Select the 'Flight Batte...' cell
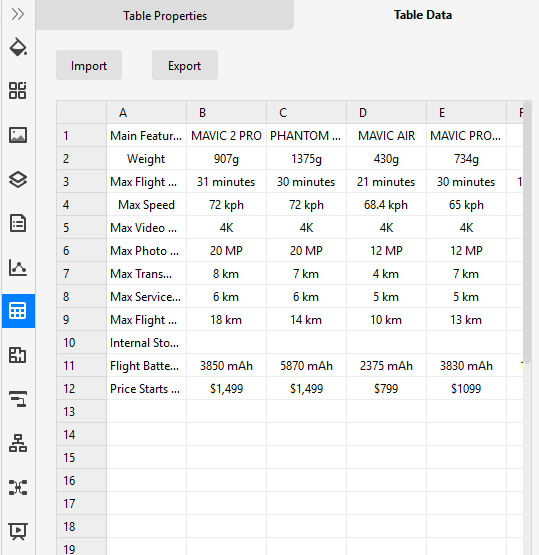This screenshot has height=555, width=539. [x=147, y=366]
